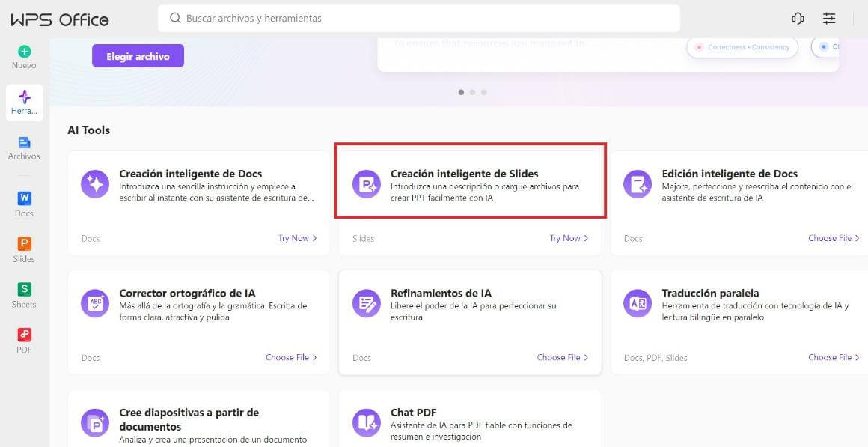The image size is (868, 447).
Task: Select the first carousel dot indicator
Action: coord(461,93)
